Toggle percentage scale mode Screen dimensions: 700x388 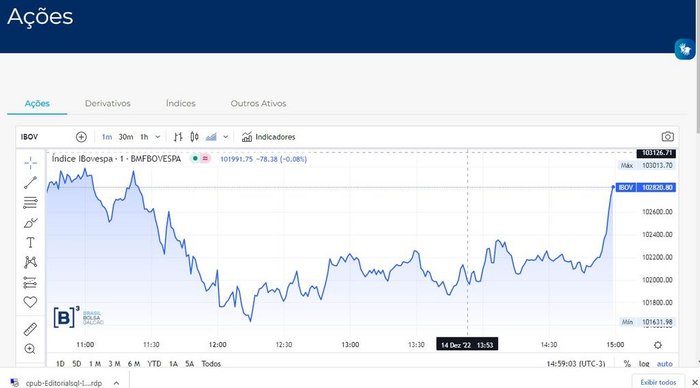(627, 364)
